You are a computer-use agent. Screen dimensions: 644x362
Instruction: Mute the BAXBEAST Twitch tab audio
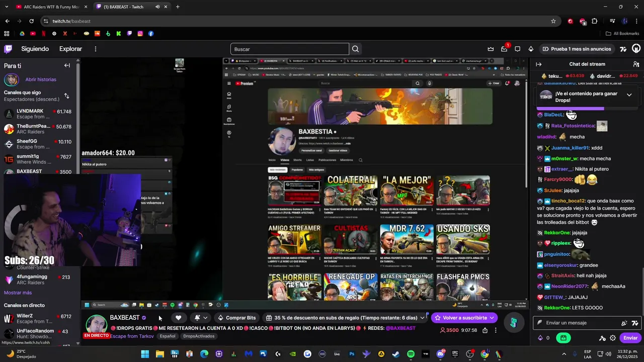[x=157, y=7]
